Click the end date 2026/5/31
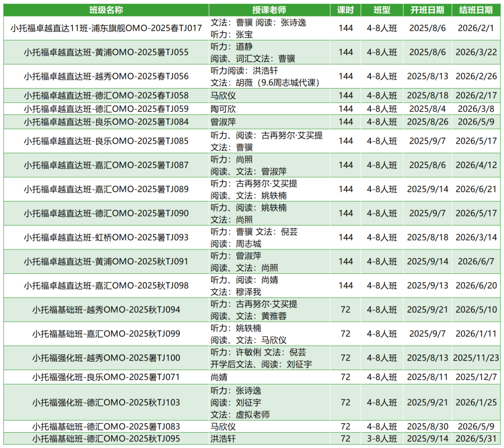 tap(476, 439)
